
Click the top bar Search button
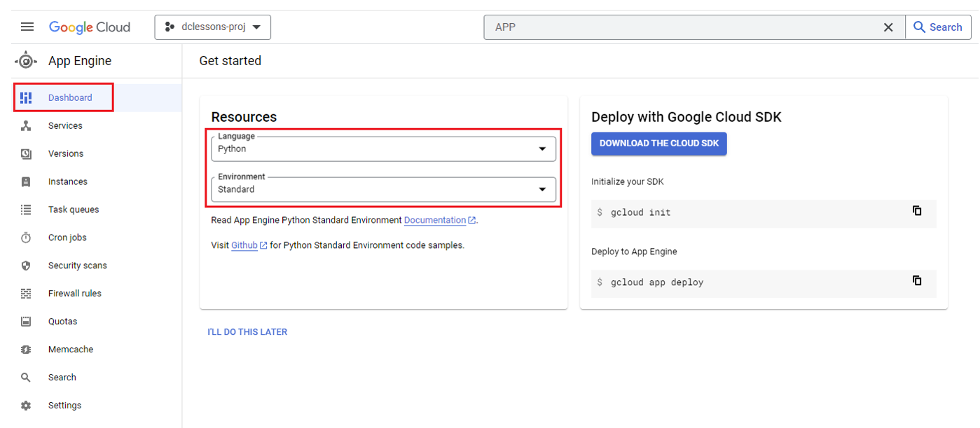(x=939, y=27)
